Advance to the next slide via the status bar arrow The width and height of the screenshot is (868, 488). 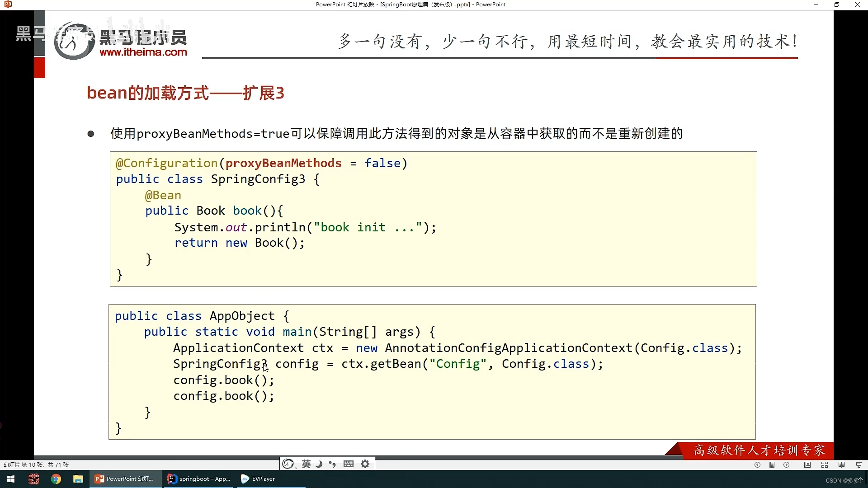[787, 465]
